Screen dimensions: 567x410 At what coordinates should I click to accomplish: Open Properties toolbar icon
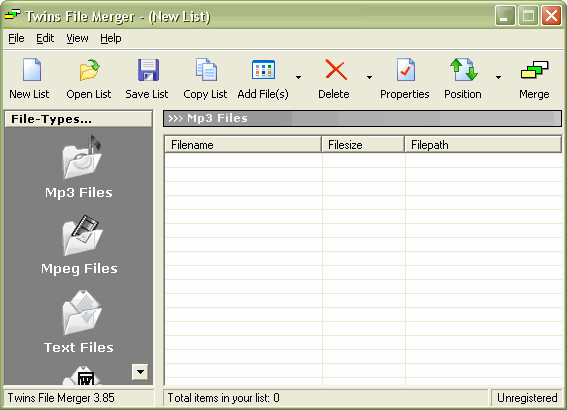pos(405,69)
